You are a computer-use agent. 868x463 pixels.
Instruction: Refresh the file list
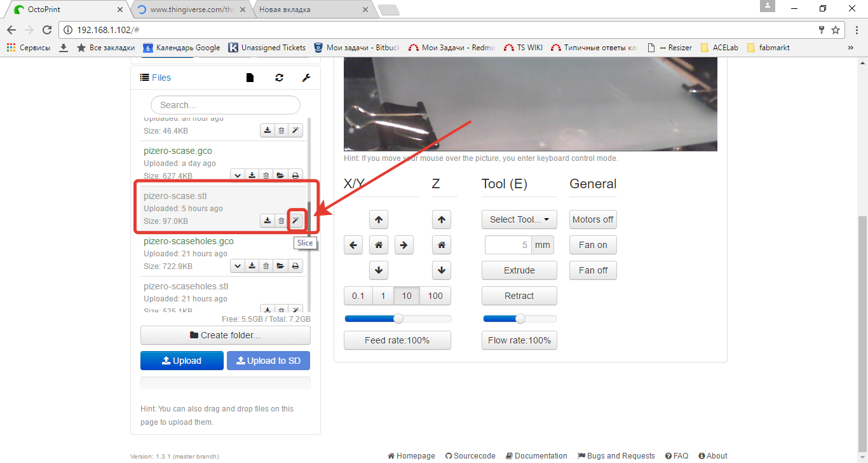(279, 78)
